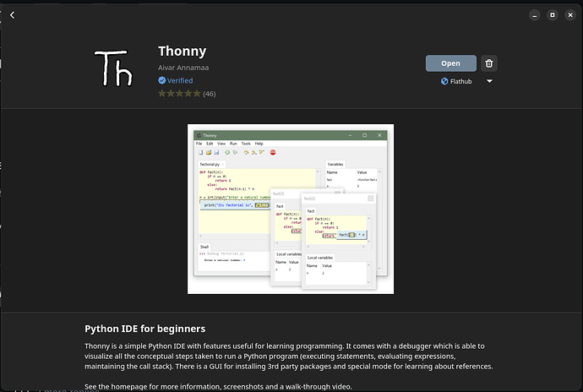Click the Thonny 'Th' app icon
Image resolution: width=583 pixels, height=392 pixels.
113,68
